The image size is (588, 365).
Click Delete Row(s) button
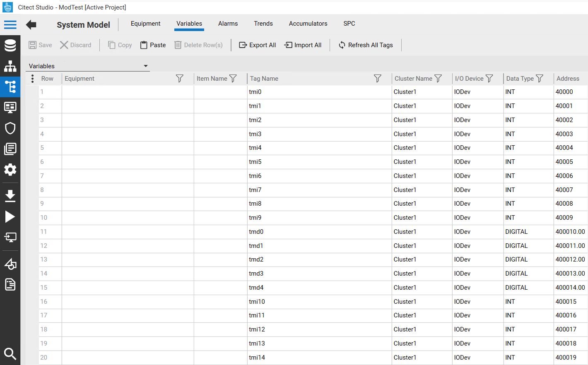pyautogui.click(x=198, y=45)
